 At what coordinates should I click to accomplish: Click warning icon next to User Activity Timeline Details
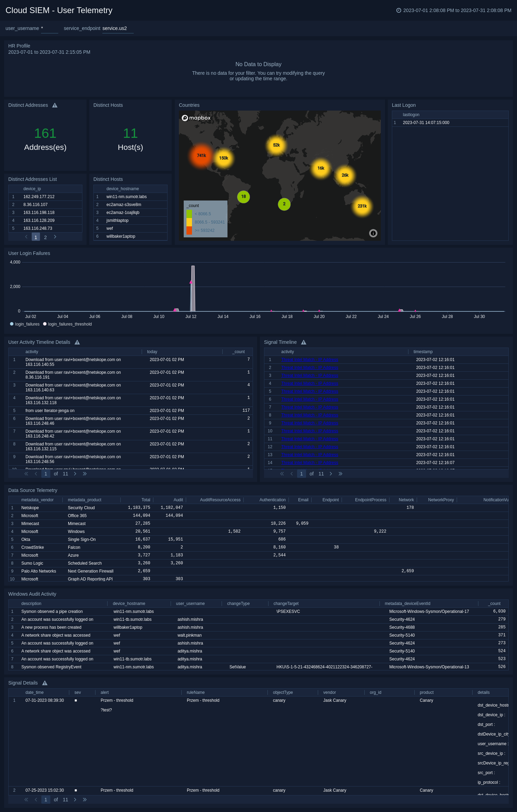click(x=77, y=342)
